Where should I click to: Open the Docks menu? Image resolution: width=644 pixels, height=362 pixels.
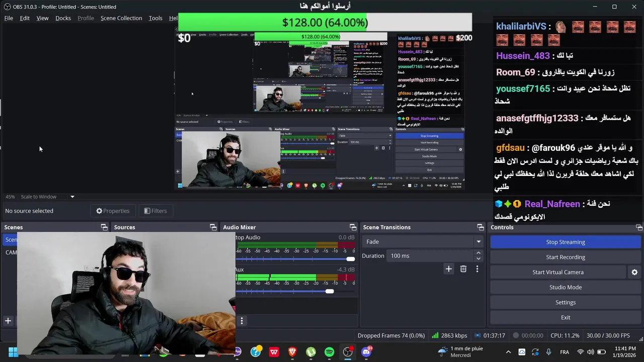click(63, 18)
